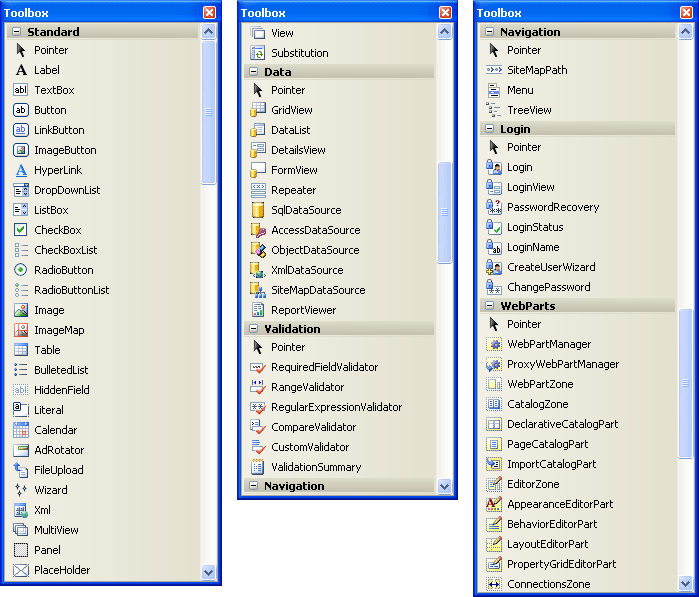Collapse Navigation section in middle toolbox

click(253, 486)
